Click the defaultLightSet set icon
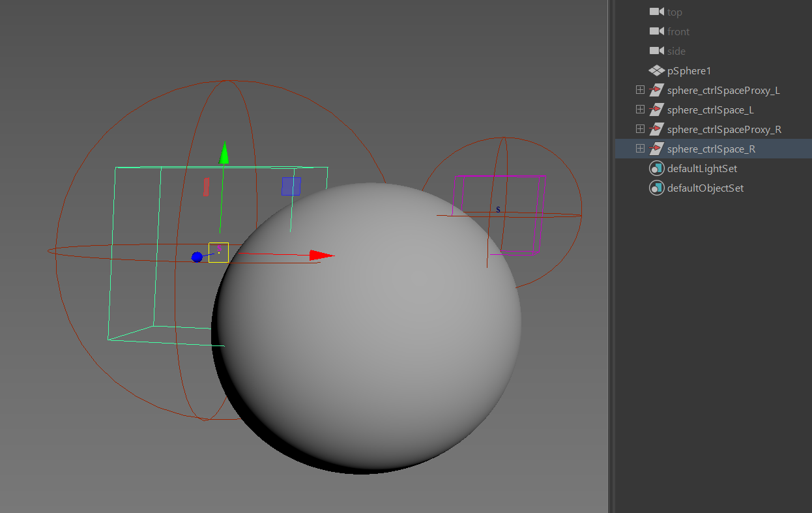This screenshot has height=513, width=812. pos(656,168)
